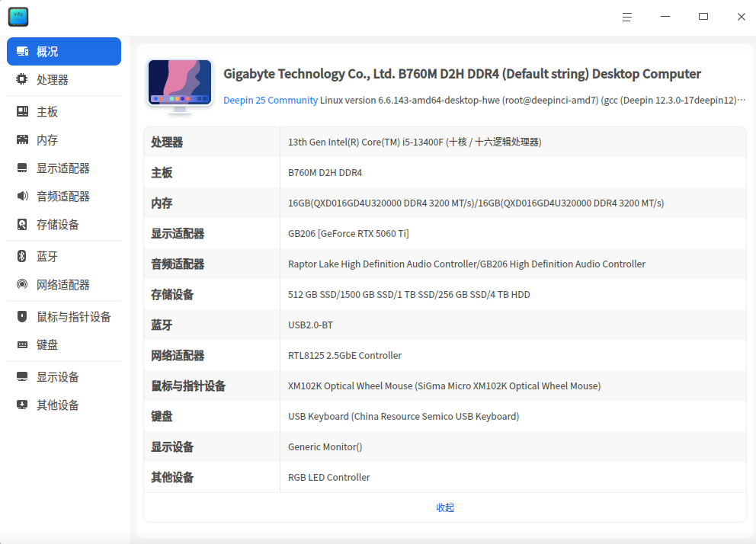Image resolution: width=756 pixels, height=544 pixels.
Task: Close the Device Manager window
Action: 742,17
